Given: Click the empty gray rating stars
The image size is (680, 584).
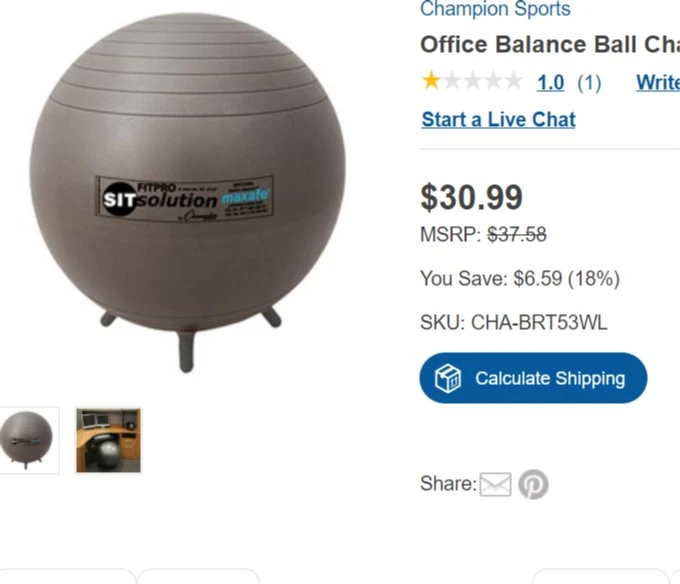Looking at the screenshot, I should [x=483, y=81].
